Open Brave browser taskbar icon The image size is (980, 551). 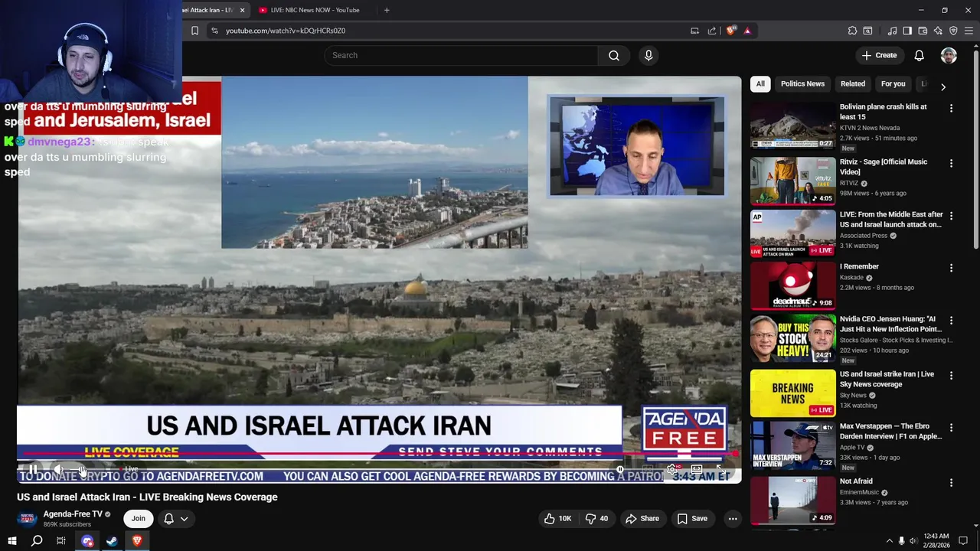137,541
